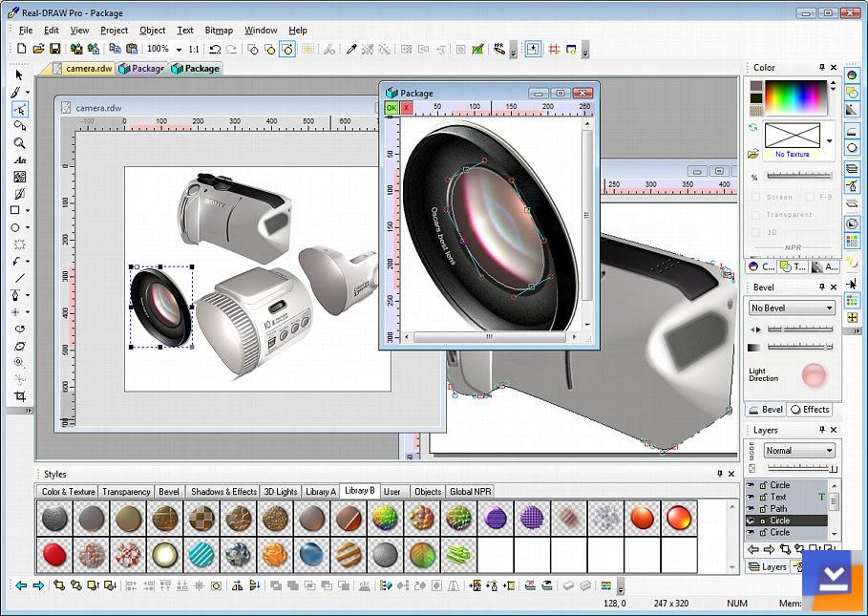The image size is (868, 616).
Task: Switch to the Effects panel button
Action: 809,410
